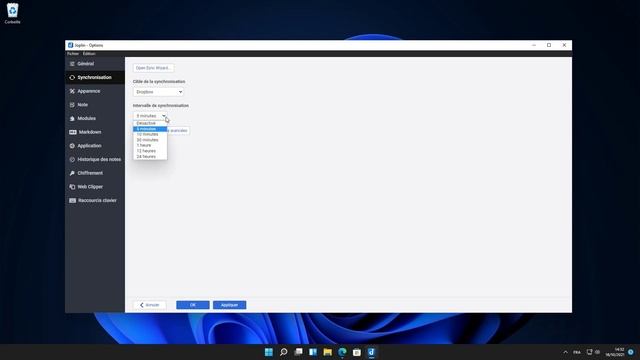
Task: Open the taskbar clock and date
Action: (x=615, y=352)
